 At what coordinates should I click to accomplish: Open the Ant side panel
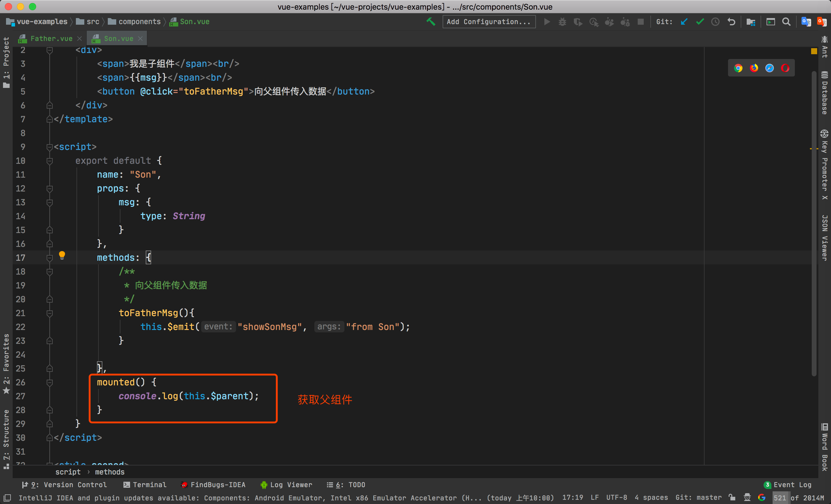[x=825, y=47]
